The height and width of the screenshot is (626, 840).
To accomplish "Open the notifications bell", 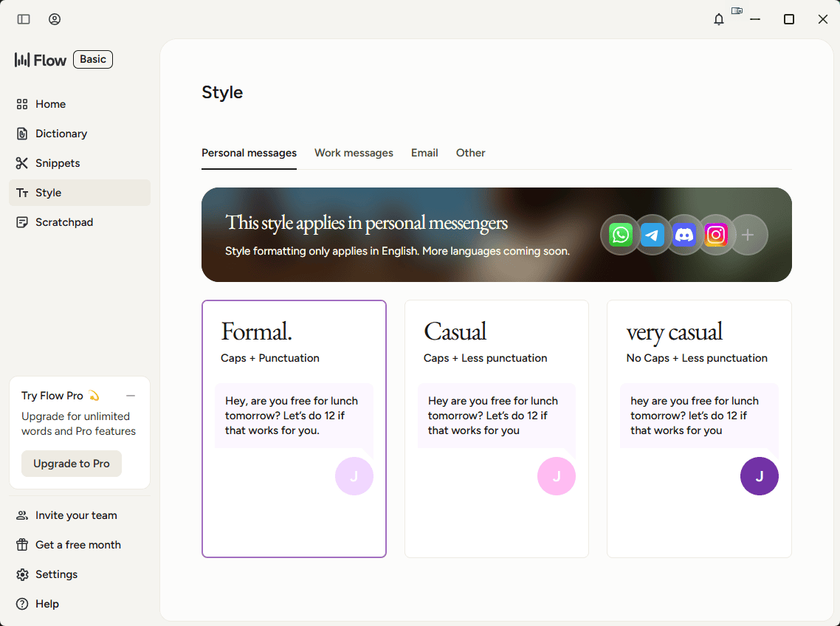I will click(718, 19).
